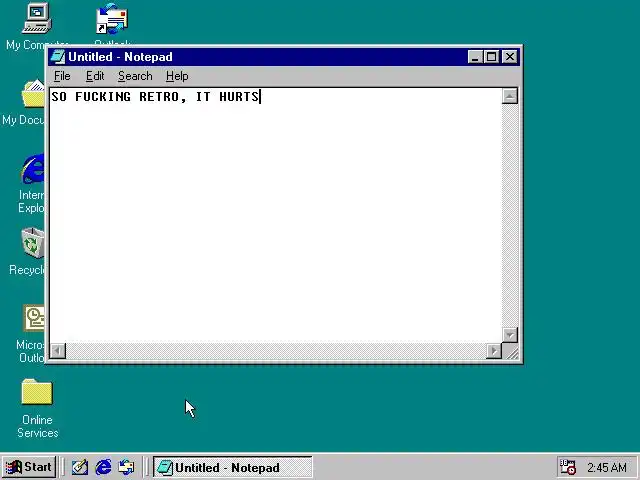Click inside the Notepad text area
Image resolution: width=640 pixels, height=480 pixels.
(x=276, y=215)
